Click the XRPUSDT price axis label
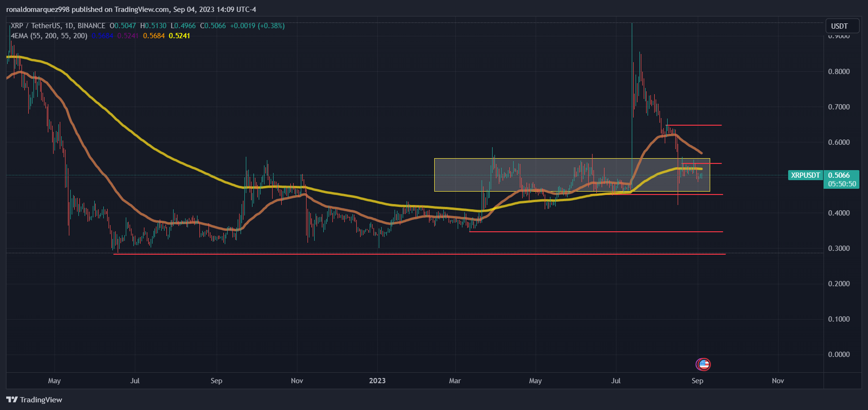868x410 pixels. tap(805, 175)
